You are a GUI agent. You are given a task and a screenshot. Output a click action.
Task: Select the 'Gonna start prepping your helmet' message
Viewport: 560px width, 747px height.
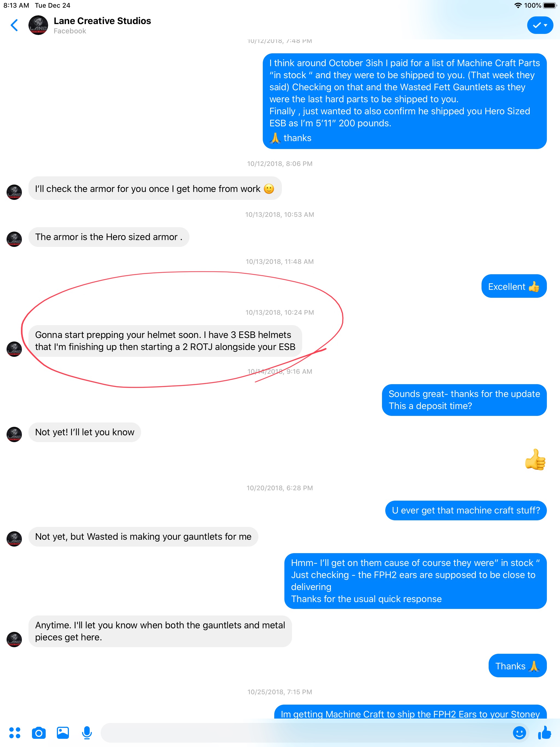pyautogui.click(x=165, y=341)
